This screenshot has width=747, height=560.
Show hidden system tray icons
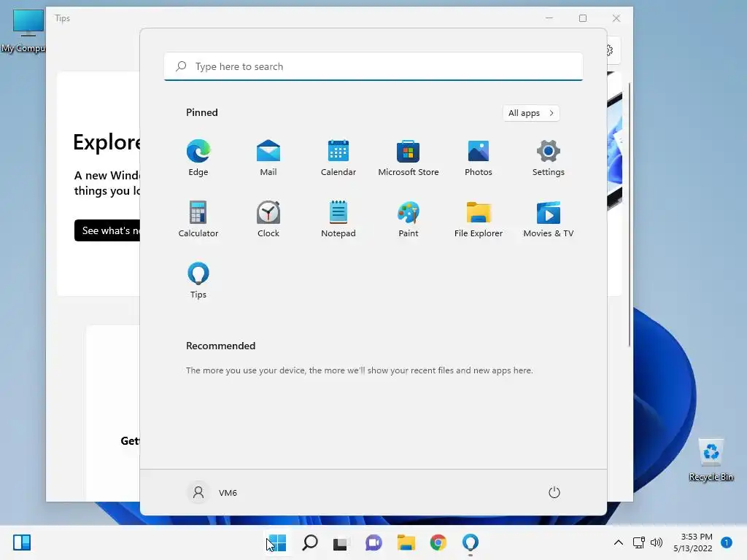(619, 542)
